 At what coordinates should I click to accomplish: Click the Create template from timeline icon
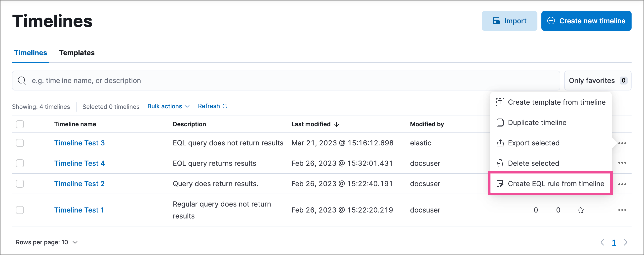click(x=500, y=102)
